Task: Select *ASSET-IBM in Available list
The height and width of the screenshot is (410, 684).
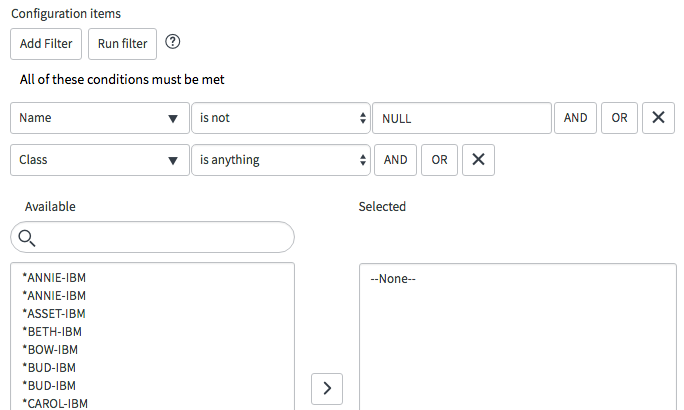Action: pyautogui.click(x=54, y=314)
